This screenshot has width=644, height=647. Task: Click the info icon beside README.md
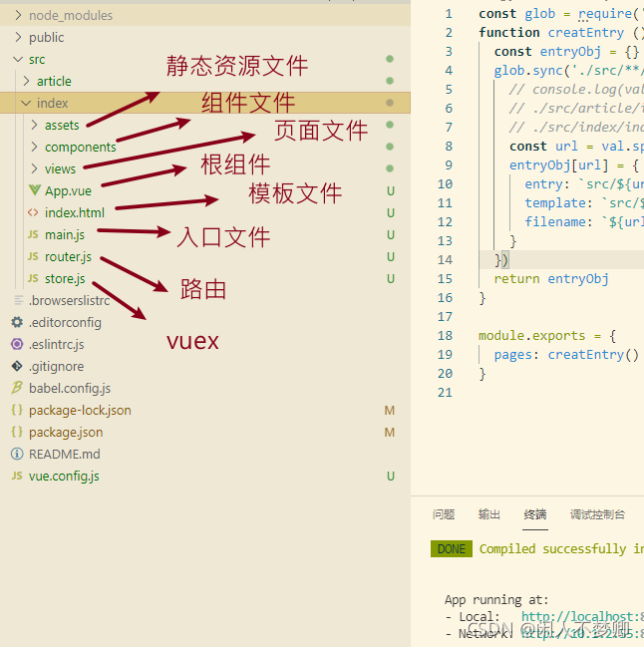[x=17, y=454]
